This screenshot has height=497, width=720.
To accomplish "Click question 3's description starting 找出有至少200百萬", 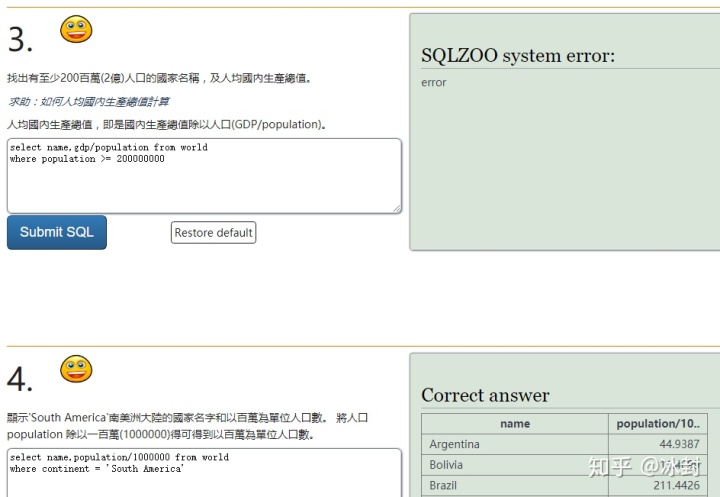I will 160,79.
